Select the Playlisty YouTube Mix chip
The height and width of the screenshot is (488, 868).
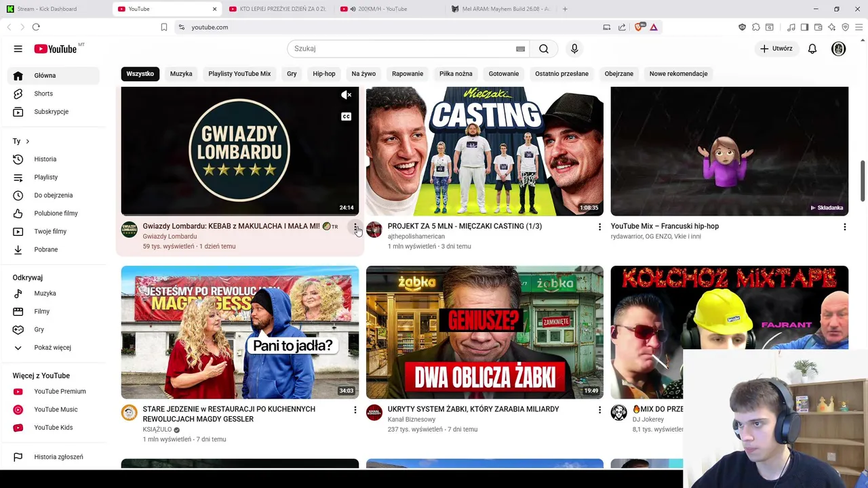[239, 73]
